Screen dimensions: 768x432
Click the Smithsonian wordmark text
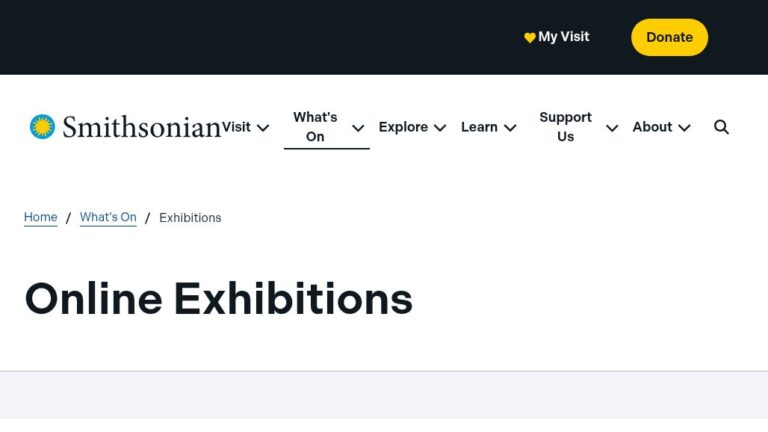tap(141, 127)
